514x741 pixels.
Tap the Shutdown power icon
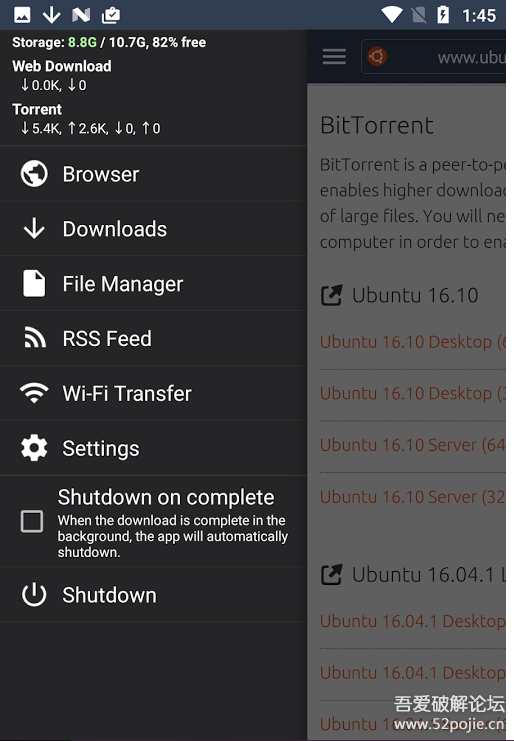click(34, 595)
